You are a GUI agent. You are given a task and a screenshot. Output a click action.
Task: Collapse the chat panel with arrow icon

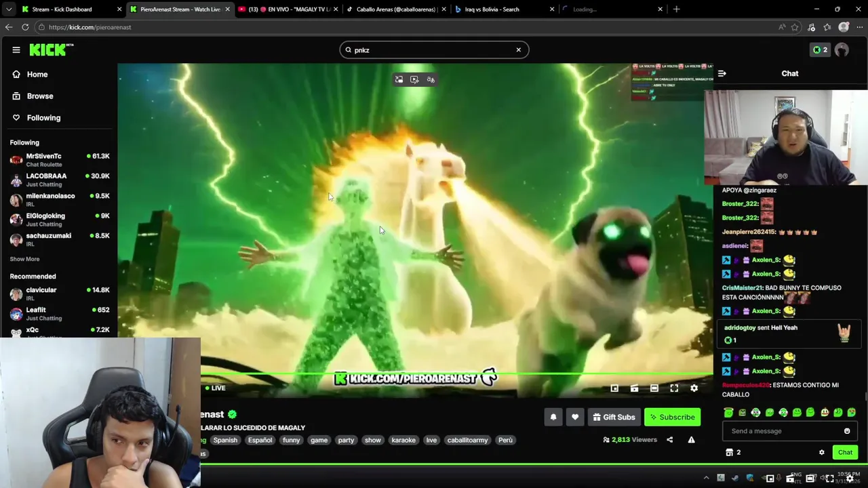point(722,73)
